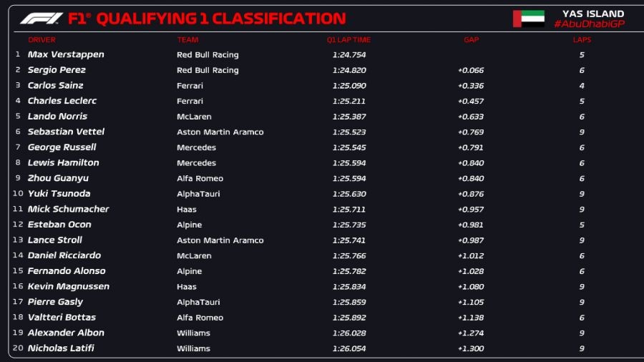The image size is (644, 362).
Task: Click Yuki Tsunoda's AlphaTauri team name
Action: coord(199,194)
